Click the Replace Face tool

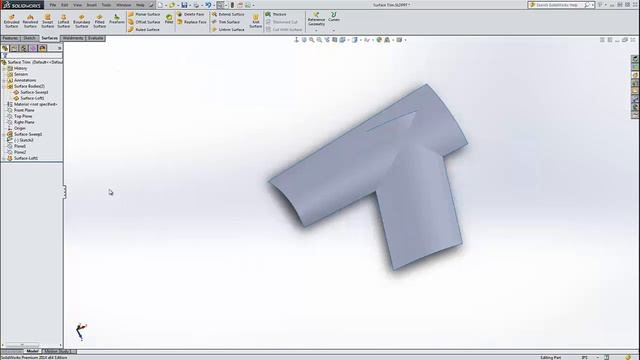click(x=192, y=22)
